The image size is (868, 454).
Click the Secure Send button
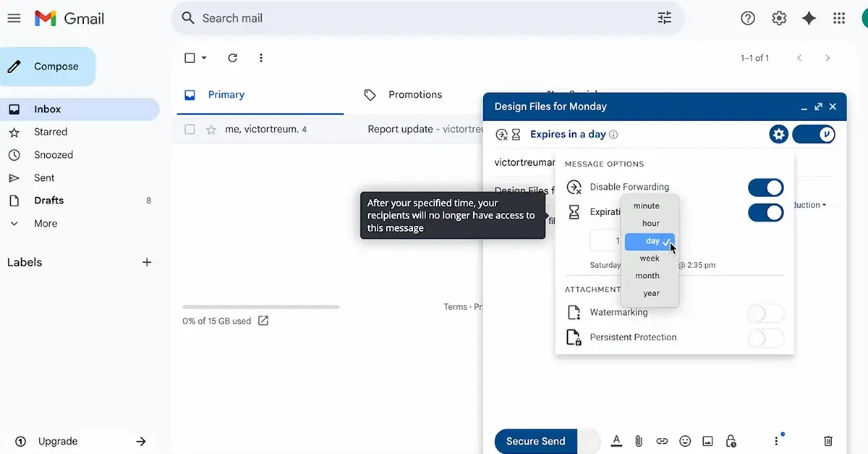(535, 441)
